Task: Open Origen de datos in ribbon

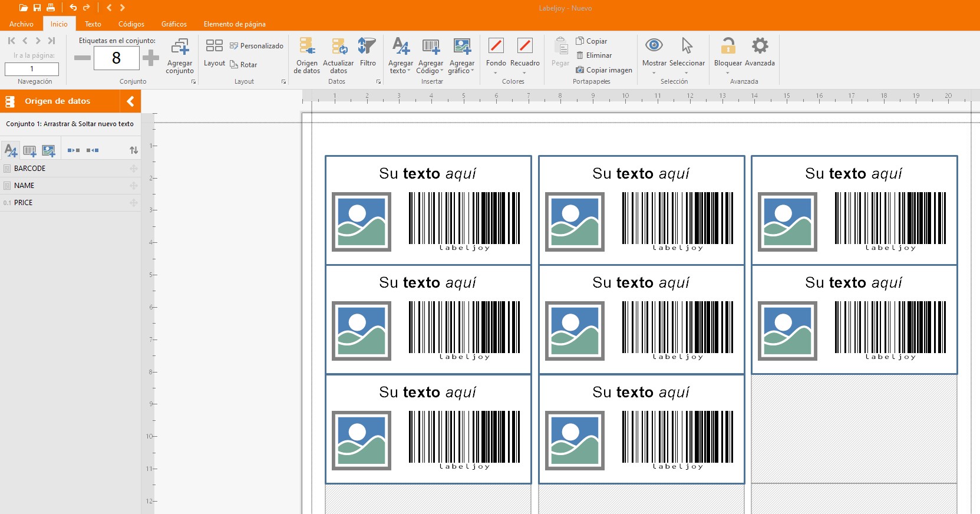Action: pyautogui.click(x=307, y=55)
